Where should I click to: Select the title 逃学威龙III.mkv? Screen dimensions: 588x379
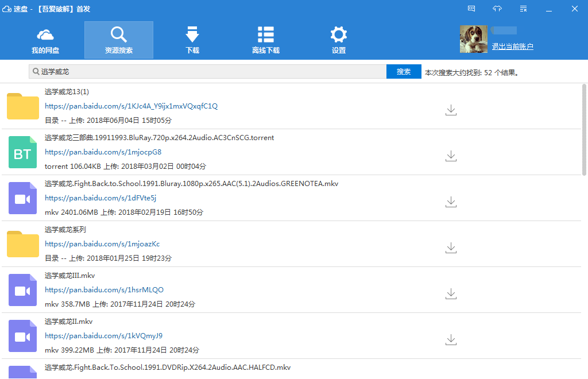tap(69, 276)
